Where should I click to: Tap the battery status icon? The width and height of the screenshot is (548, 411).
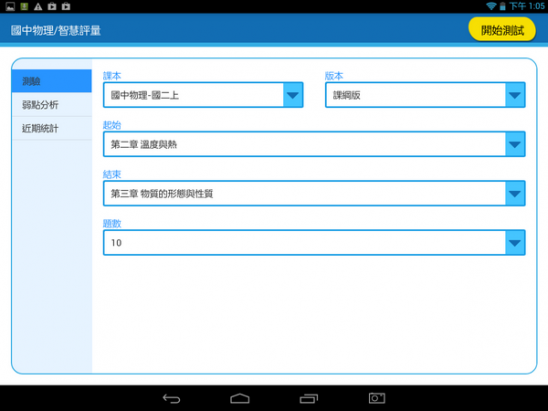(502, 6)
